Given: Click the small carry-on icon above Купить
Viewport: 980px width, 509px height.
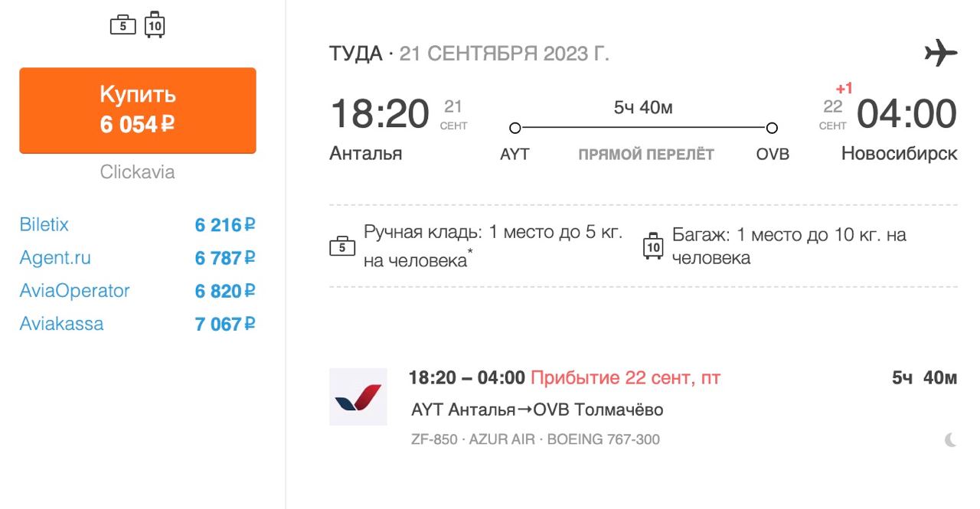Looking at the screenshot, I should coord(122,25).
